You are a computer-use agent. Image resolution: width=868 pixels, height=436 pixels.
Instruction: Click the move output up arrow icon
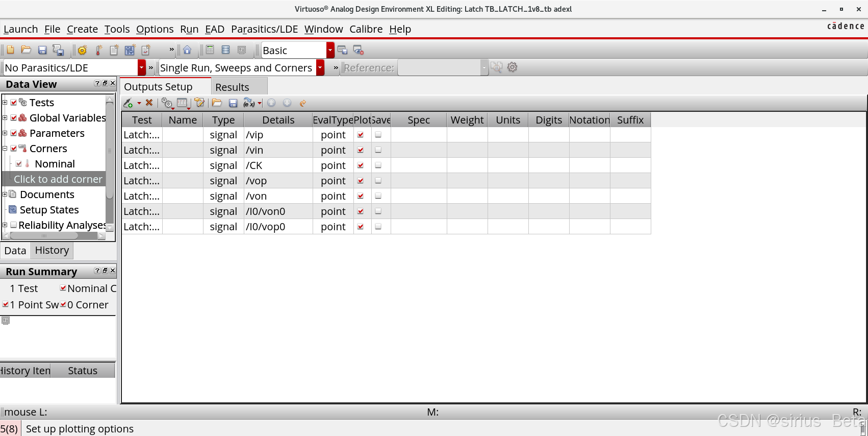point(271,103)
